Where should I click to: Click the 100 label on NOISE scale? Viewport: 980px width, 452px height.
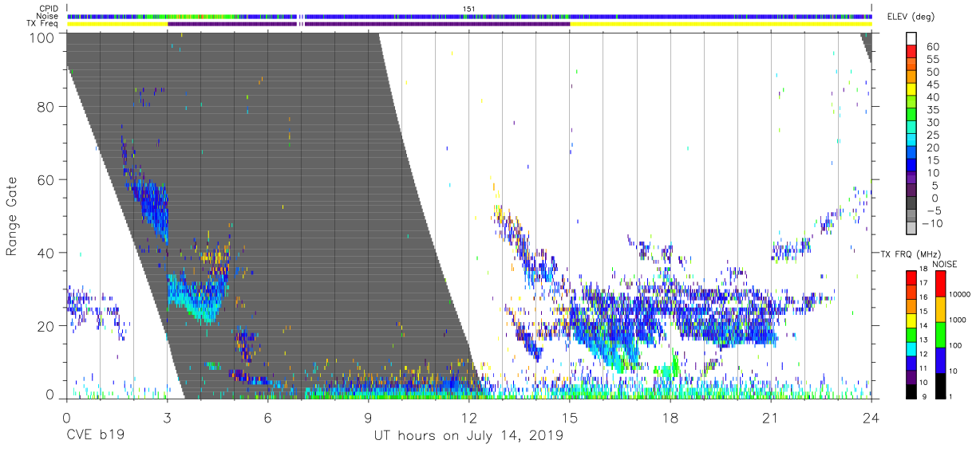tap(957, 345)
